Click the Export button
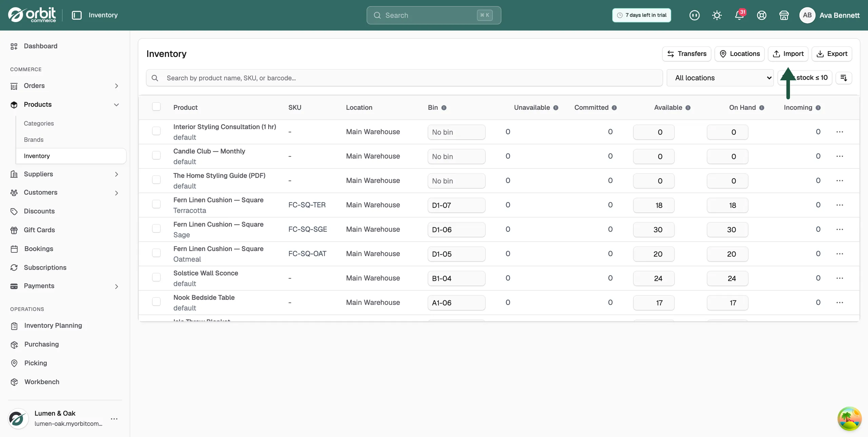The height and width of the screenshot is (437, 868). [832, 54]
